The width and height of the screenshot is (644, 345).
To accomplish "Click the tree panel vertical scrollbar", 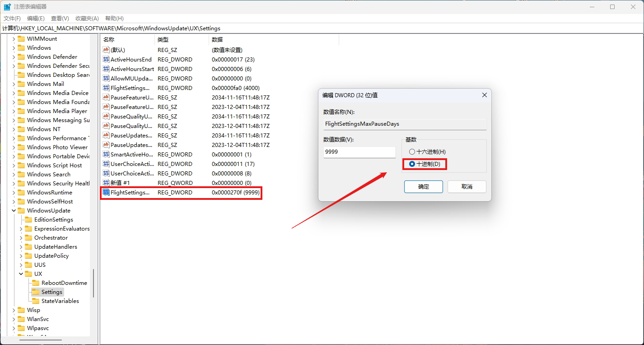I will [x=93, y=283].
